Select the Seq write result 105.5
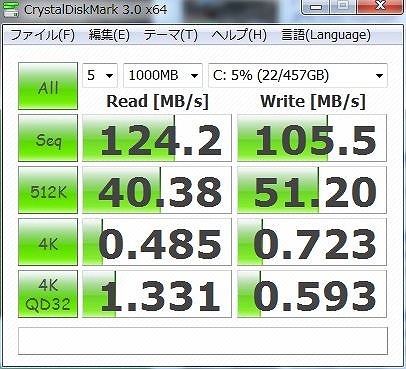The image size is (406, 369). pyautogui.click(x=312, y=138)
